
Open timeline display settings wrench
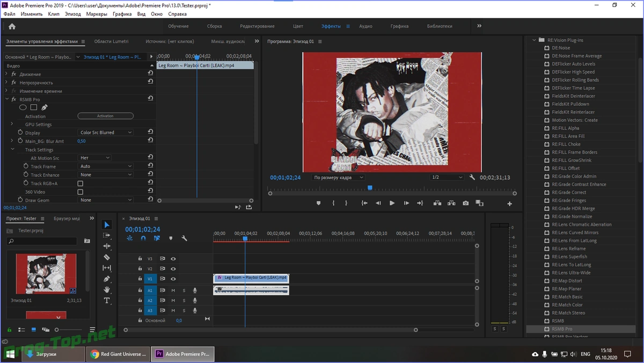pyautogui.click(x=184, y=238)
